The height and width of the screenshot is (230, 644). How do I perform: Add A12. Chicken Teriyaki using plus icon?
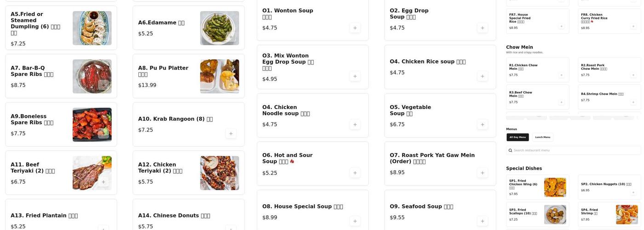point(231,182)
